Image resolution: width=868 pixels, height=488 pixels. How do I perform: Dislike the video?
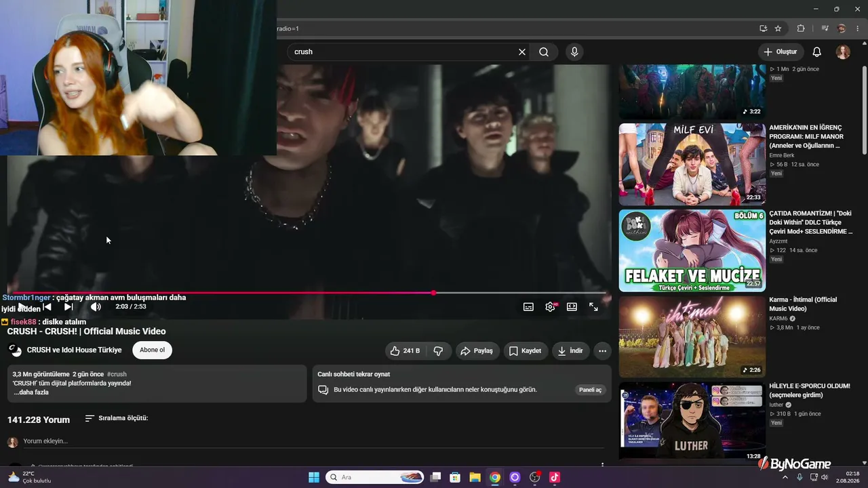[438, 351]
